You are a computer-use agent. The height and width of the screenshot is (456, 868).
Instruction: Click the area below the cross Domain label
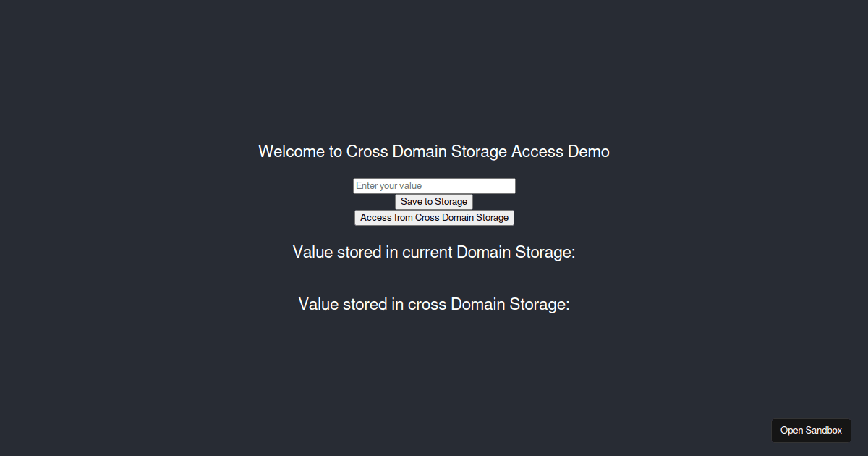point(433,340)
